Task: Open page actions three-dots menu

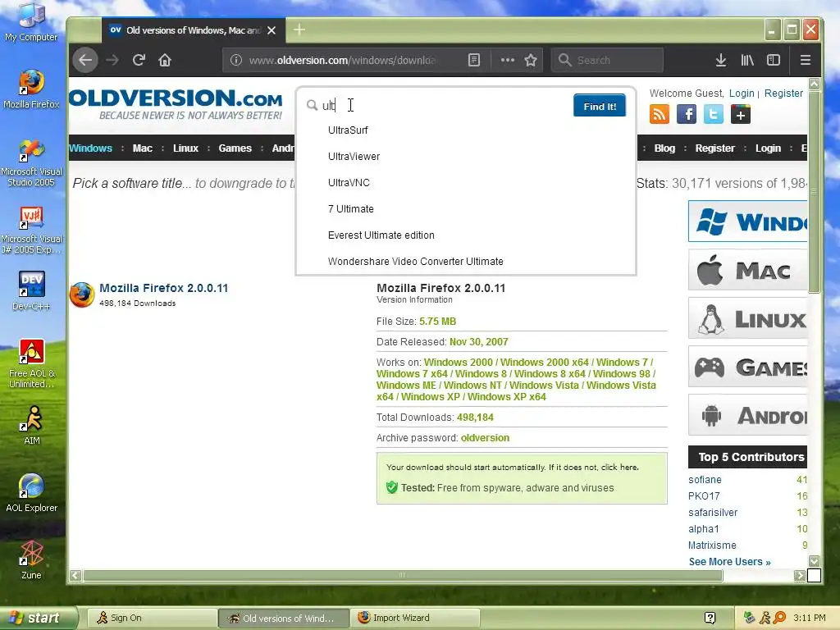Action: (507, 60)
